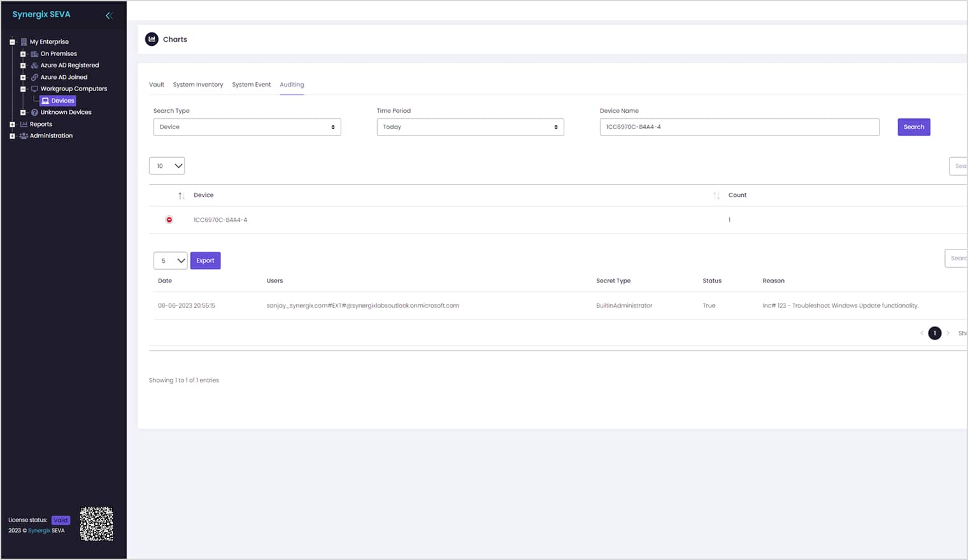Screen dimensions: 968x560
Task: Open Reports in the sidebar tree
Action: [x=41, y=125]
